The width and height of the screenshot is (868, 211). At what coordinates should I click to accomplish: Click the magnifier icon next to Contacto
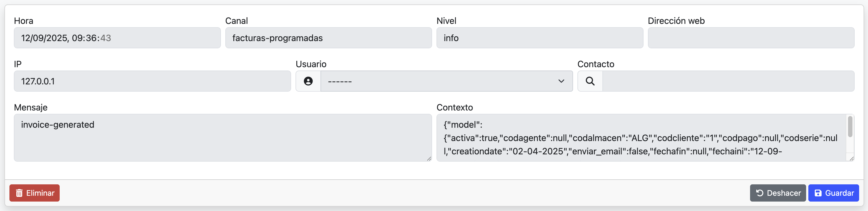coord(590,81)
